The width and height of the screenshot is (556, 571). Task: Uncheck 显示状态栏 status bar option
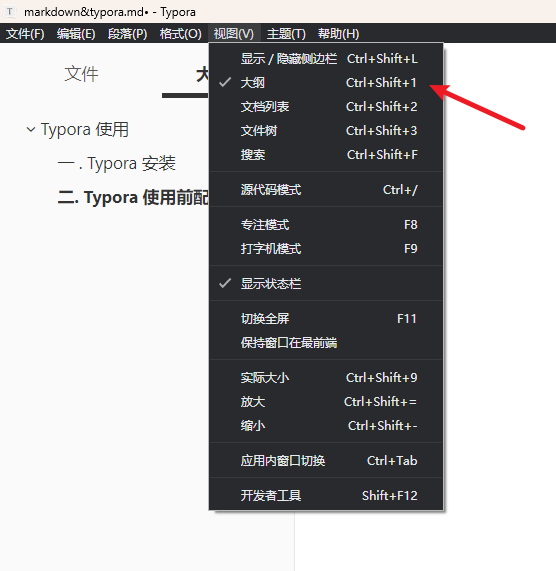tap(326, 284)
